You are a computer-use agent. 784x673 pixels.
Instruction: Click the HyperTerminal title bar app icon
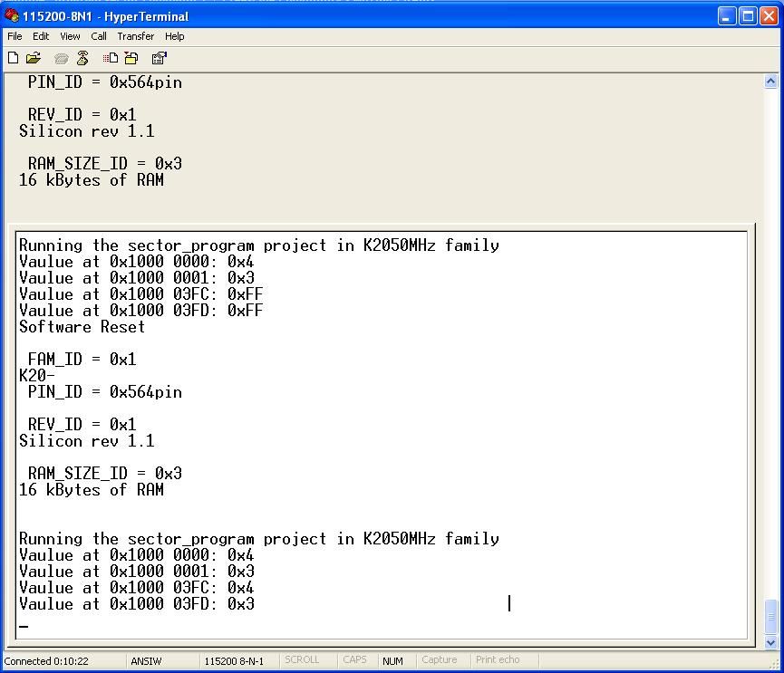pyautogui.click(x=12, y=15)
